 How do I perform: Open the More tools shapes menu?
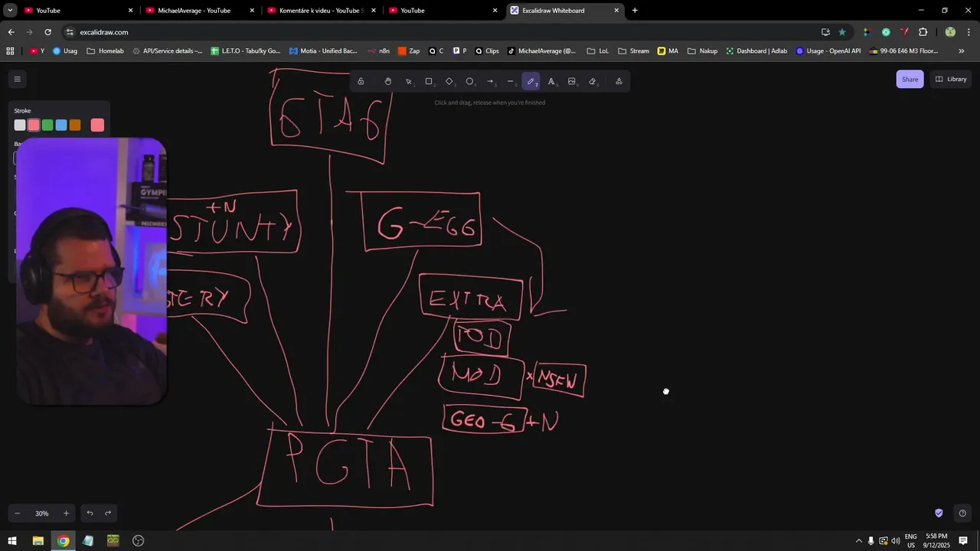pos(619,81)
